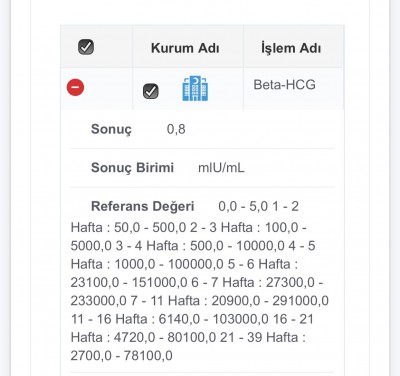The height and width of the screenshot is (376, 400).
Task: Click the blue hospital building icon
Action: pos(195,88)
